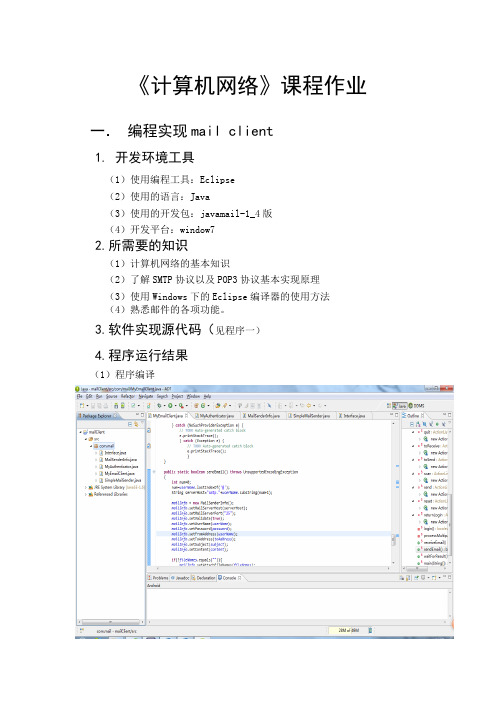Open the Window menu
The image size is (496, 702).
pos(193,397)
